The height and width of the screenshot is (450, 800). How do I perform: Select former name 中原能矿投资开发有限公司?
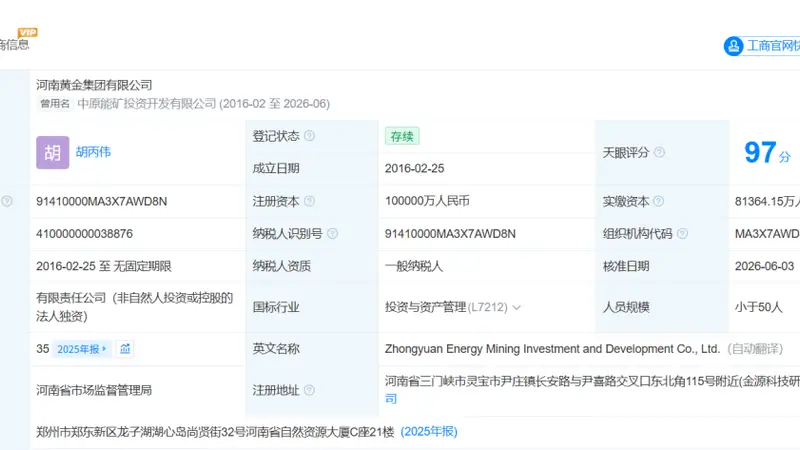pos(147,104)
